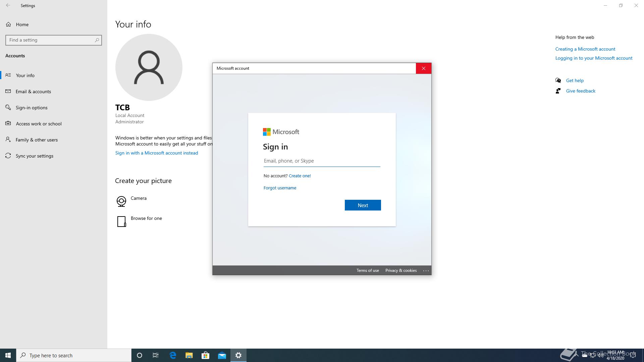Click the three-dot more options in dialog footer

(426, 270)
